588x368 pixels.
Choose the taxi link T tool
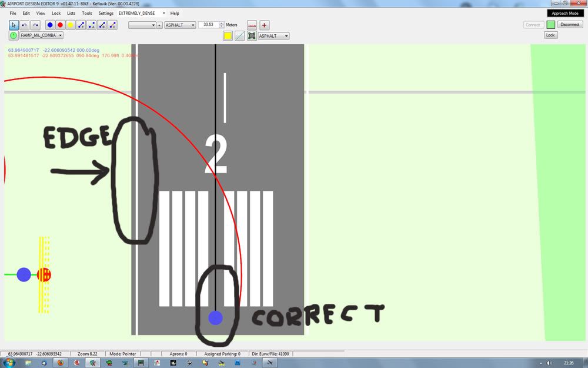[81, 25]
